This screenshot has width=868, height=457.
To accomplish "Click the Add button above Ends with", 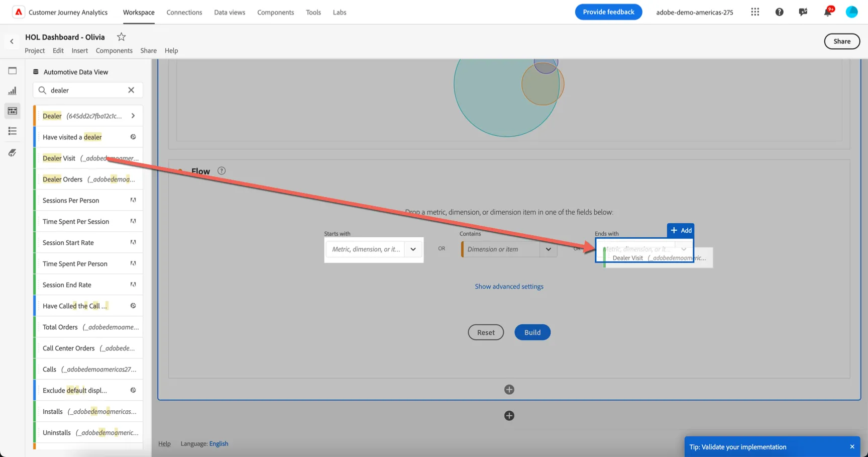I will pos(681,230).
